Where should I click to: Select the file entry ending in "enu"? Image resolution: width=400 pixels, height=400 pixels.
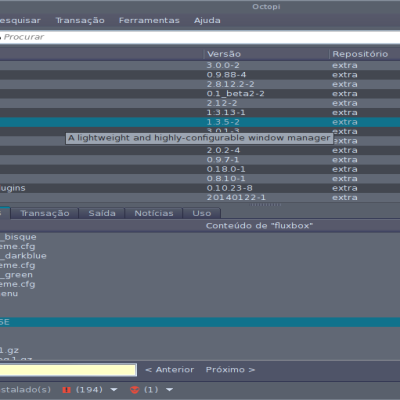(x=9, y=294)
